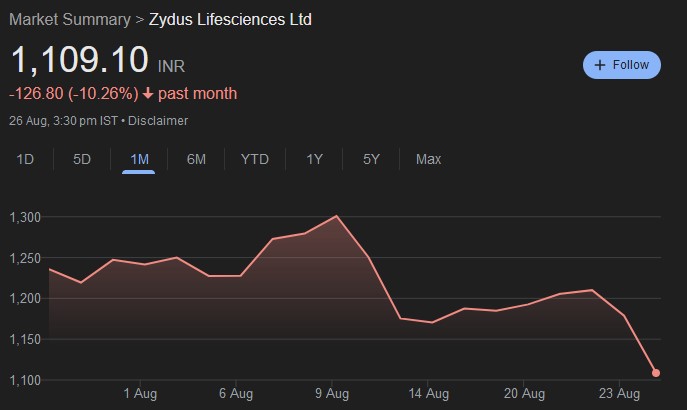Click the 20 Aug axis label
This screenshot has width=687, height=410.
(x=524, y=393)
